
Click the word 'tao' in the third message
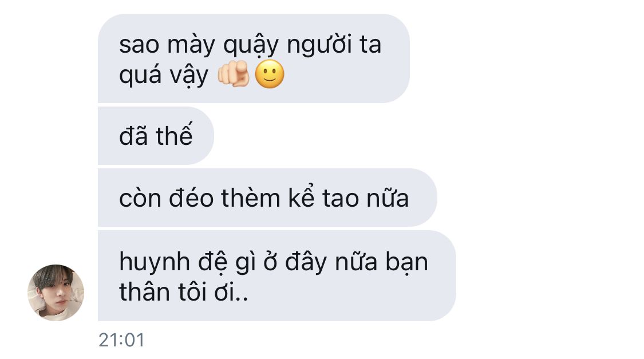point(341,198)
